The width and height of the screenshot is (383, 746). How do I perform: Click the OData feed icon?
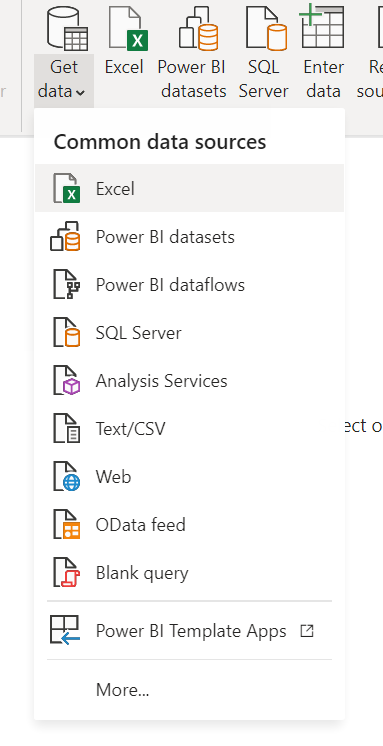66,525
